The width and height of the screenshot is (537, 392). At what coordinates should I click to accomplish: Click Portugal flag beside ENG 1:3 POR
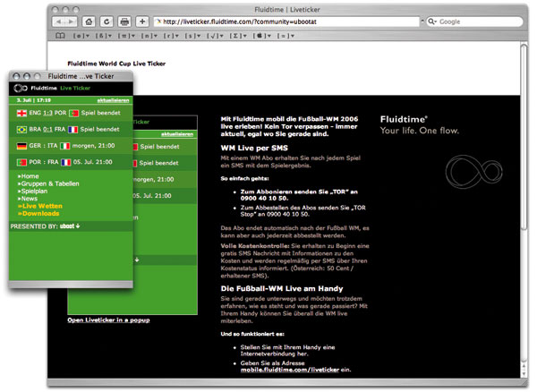[73, 113]
